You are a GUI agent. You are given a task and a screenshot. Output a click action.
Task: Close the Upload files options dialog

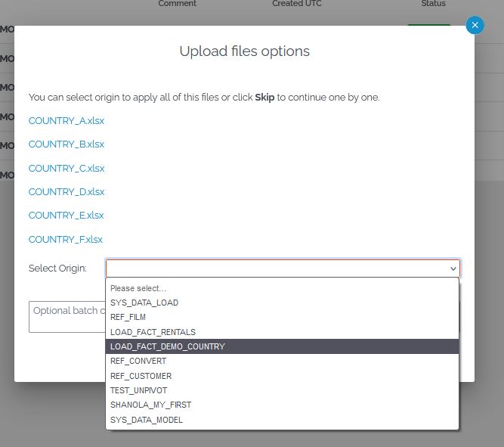pyautogui.click(x=475, y=25)
